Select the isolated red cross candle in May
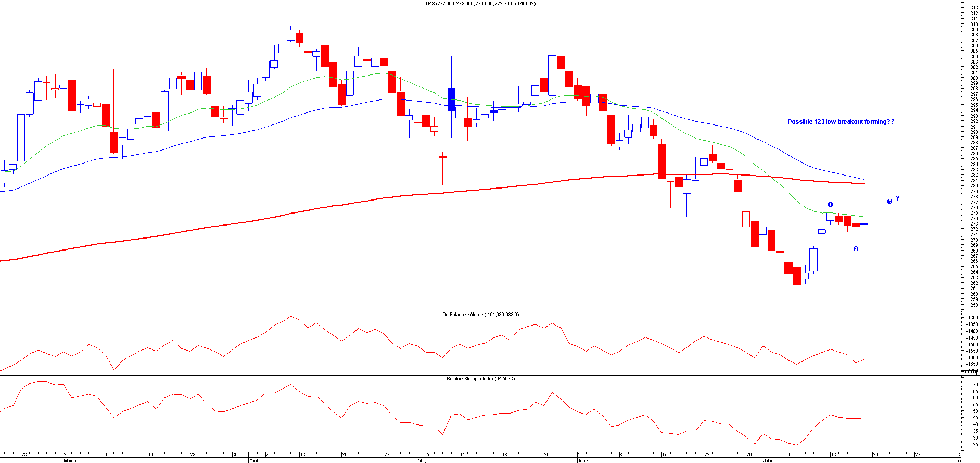The width and height of the screenshot is (980, 463). pos(442,157)
